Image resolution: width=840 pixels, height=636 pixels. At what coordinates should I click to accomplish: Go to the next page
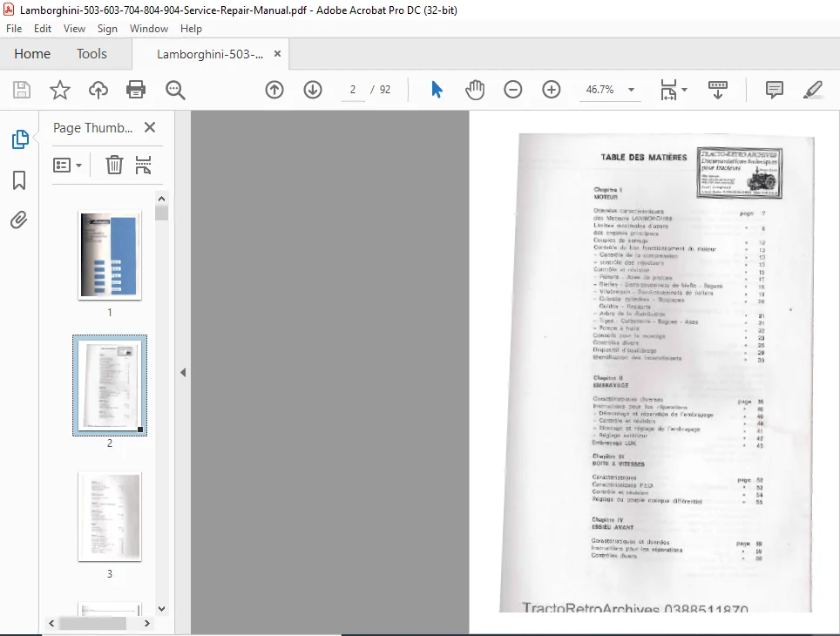(313, 90)
